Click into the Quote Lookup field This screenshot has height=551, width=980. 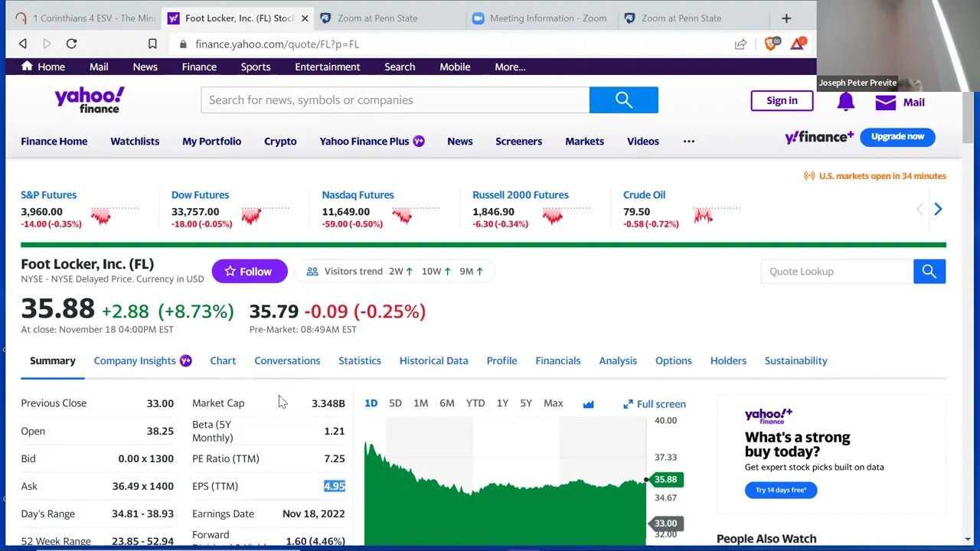[x=837, y=272]
